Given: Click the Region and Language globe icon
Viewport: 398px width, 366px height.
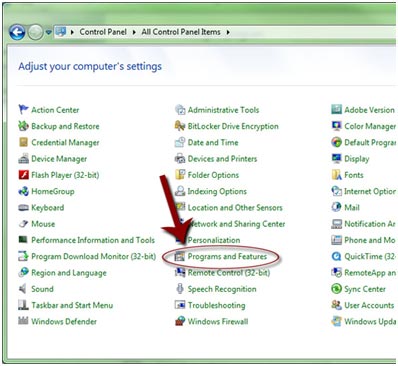Looking at the screenshot, I should [x=23, y=272].
